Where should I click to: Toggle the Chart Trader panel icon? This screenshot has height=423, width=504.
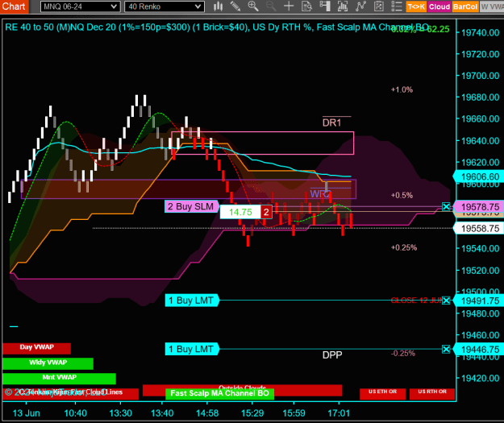pos(325,6)
